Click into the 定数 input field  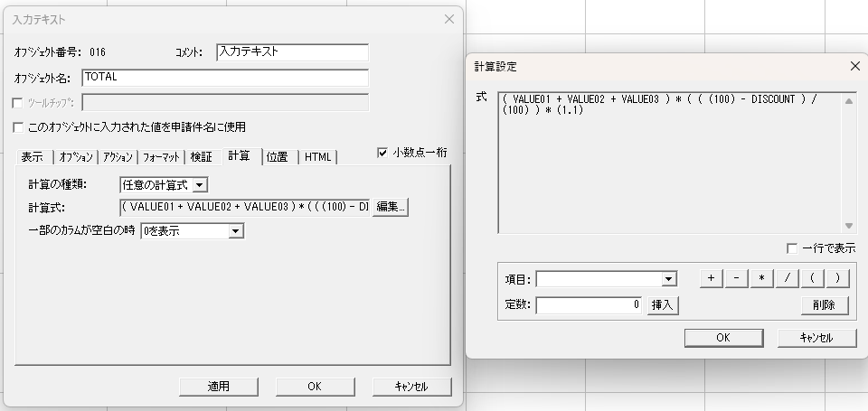(589, 305)
